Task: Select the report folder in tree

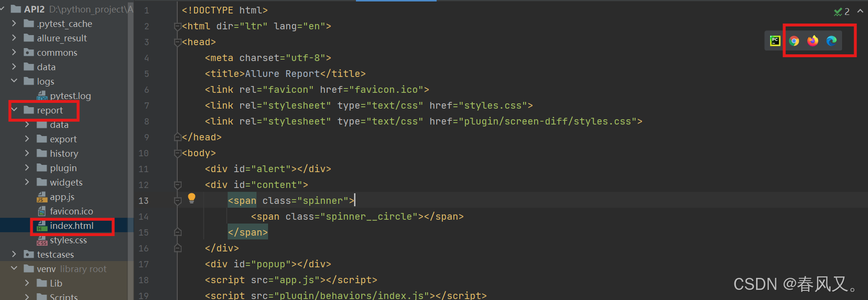Action: tap(50, 111)
